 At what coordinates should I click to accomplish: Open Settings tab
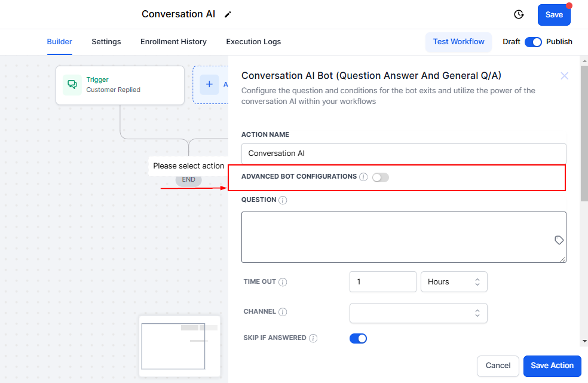pyautogui.click(x=106, y=42)
